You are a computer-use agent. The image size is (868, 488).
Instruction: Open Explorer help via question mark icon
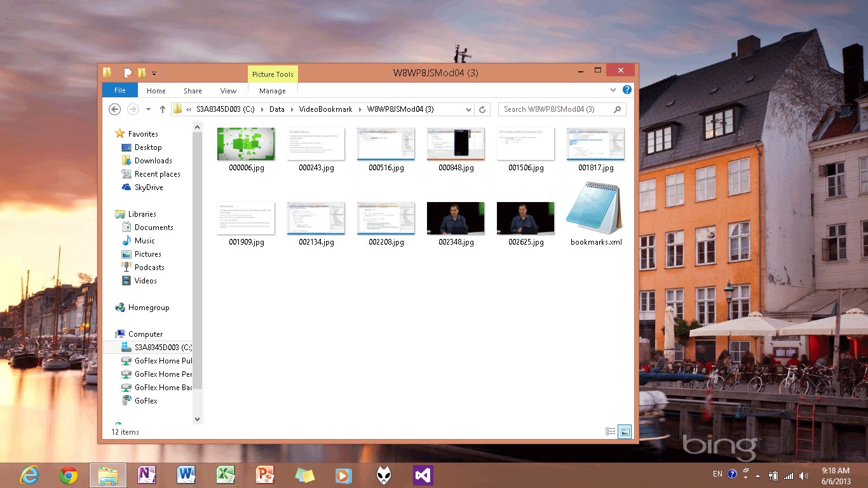tap(627, 90)
